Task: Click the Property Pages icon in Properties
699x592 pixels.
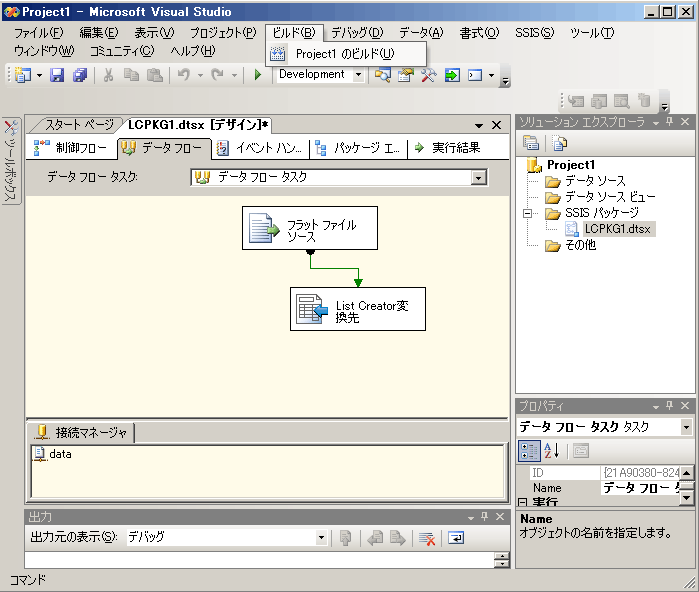Action: click(581, 451)
